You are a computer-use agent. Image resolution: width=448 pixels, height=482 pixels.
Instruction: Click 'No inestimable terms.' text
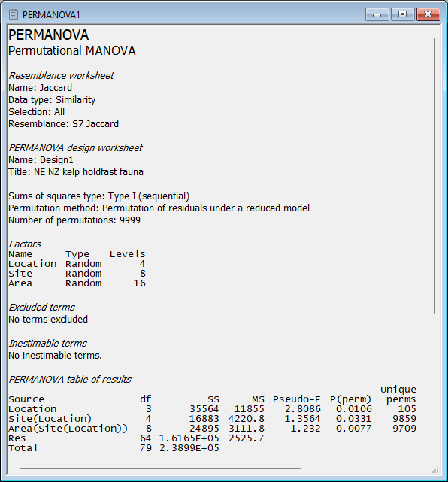[x=55, y=356]
